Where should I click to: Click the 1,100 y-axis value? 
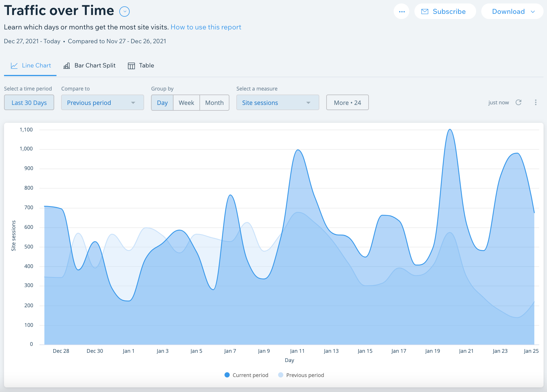26,130
